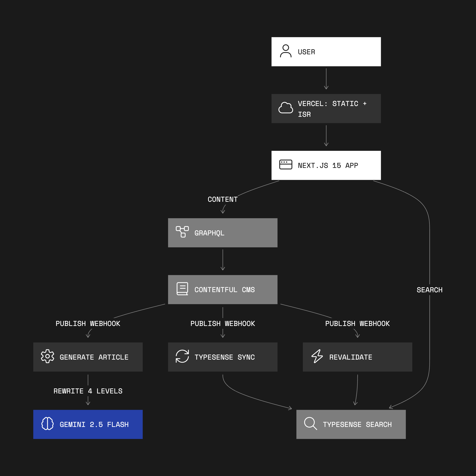The image size is (476, 476).
Task: Click the brain icon beside Gemini 2.5 Flash
Action: [x=48, y=424]
